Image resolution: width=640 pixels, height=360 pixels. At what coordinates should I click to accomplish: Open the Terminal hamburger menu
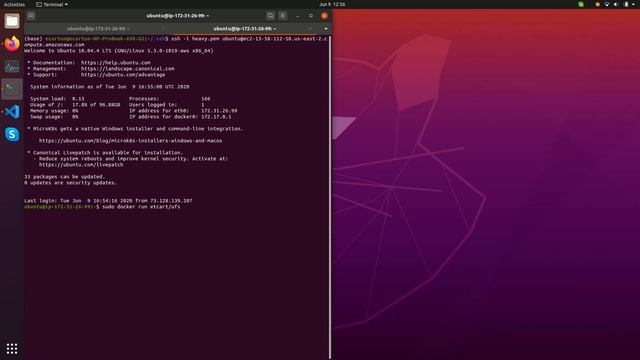click(x=282, y=16)
